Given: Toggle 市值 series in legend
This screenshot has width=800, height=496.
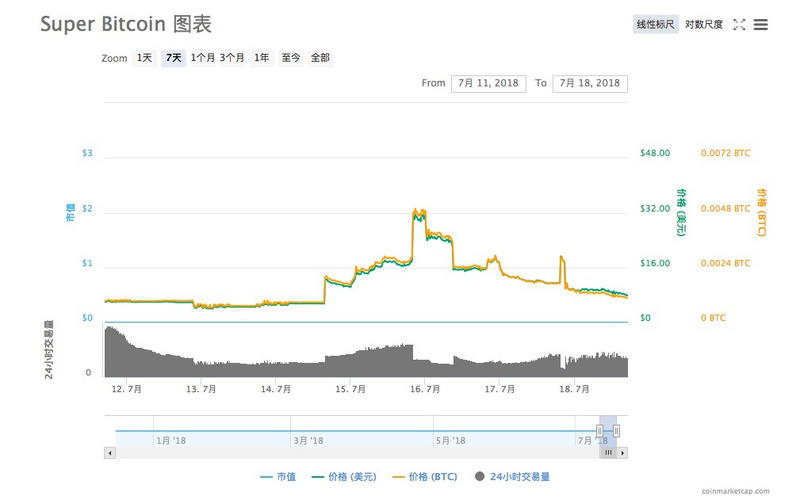Looking at the screenshot, I should [x=278, y=477].
